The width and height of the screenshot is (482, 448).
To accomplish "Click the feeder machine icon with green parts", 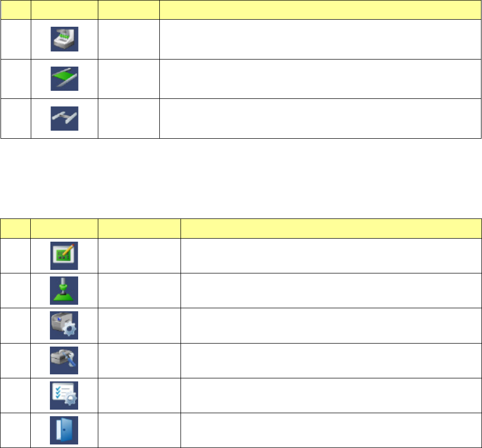I will click(65, 39).
